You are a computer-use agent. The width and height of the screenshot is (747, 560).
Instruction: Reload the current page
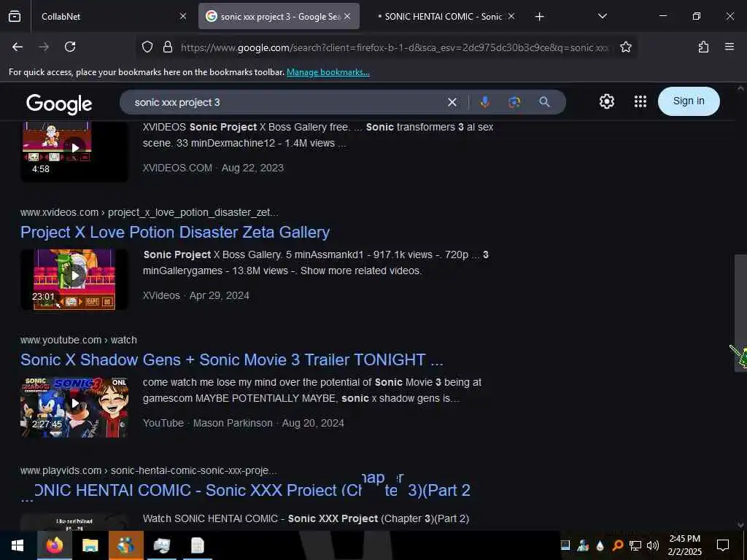pos(70,47)
